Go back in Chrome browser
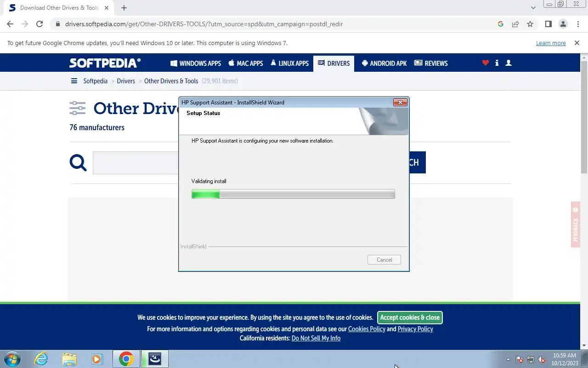 click(x=10, y=24)
